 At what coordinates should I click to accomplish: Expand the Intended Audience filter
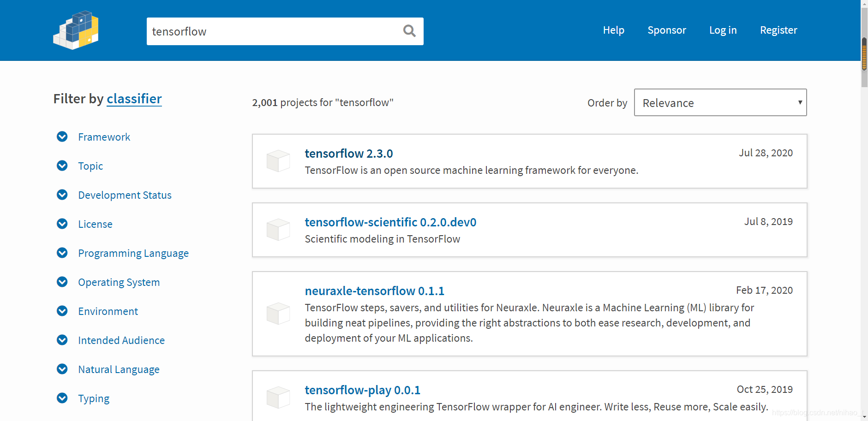click(x=121, y=340)
